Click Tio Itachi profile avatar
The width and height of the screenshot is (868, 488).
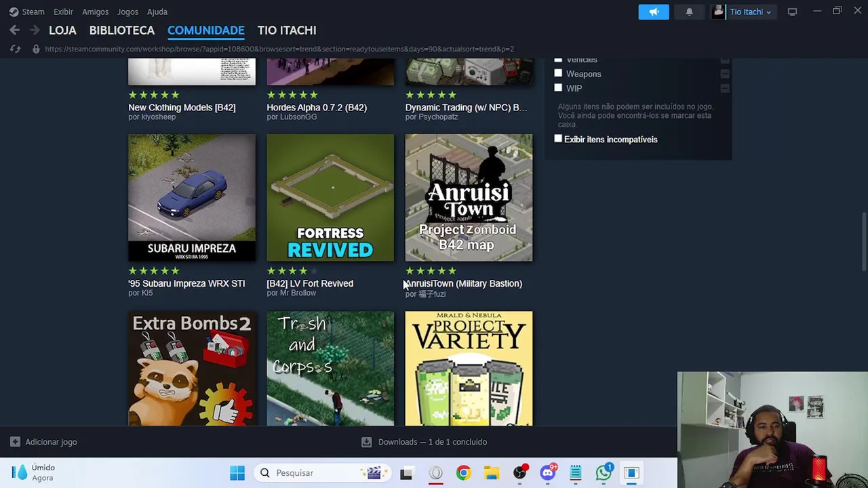point(718,12)
